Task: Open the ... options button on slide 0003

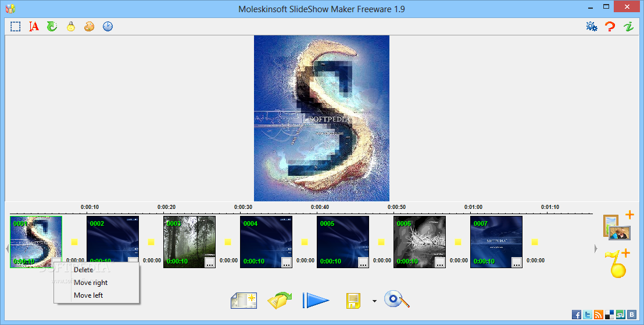Action: coord(210,263)
